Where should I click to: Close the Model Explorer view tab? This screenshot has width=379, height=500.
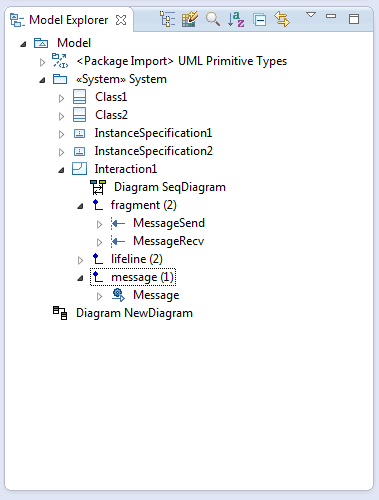pyautogui.click(x=121, y=20)
